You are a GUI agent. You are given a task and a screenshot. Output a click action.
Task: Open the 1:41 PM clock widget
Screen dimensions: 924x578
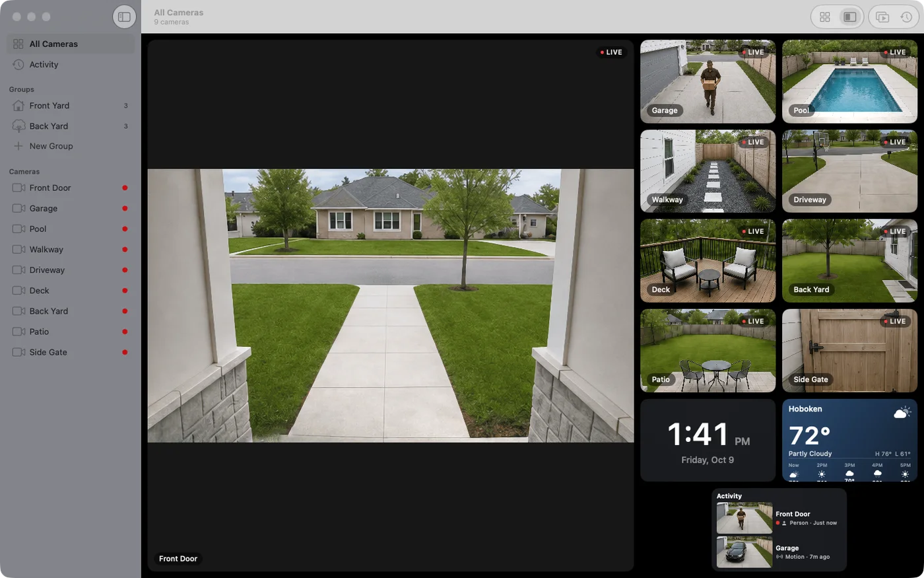tap(708, 440)
